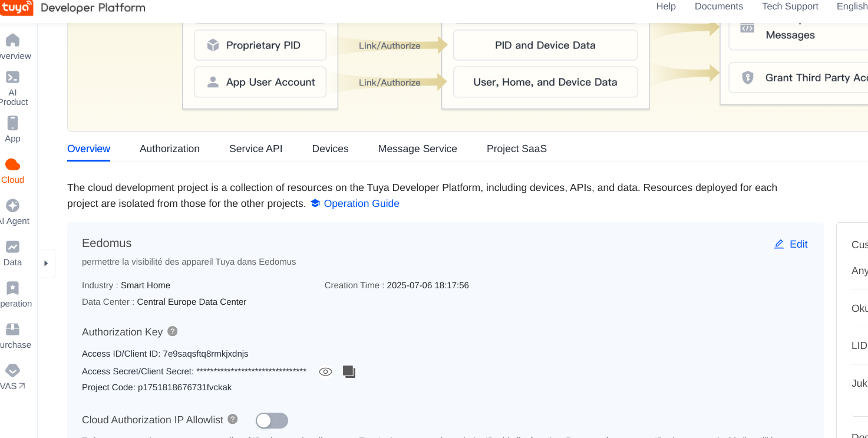Screen dimensions: 868x438
Task: Click the Grant Third Party shield icon
Action: coord(747,77)
